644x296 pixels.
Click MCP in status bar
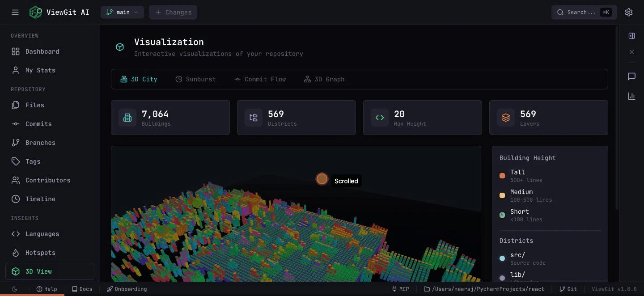point(401,289)
